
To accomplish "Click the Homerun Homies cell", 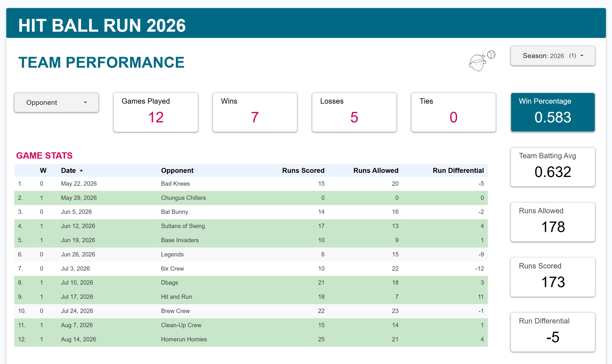I will 184,339.
